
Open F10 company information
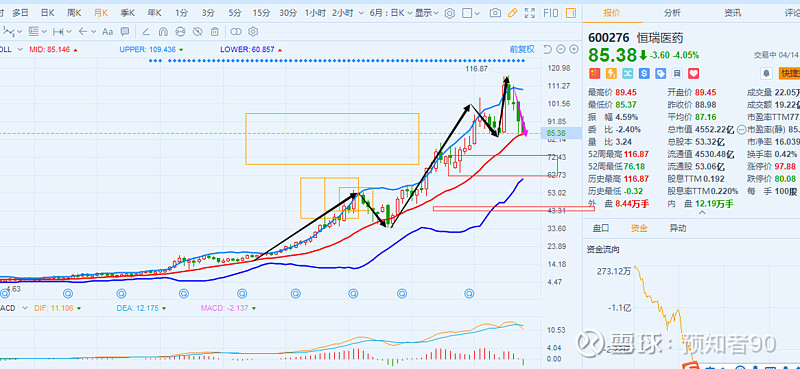pos(551,13)
